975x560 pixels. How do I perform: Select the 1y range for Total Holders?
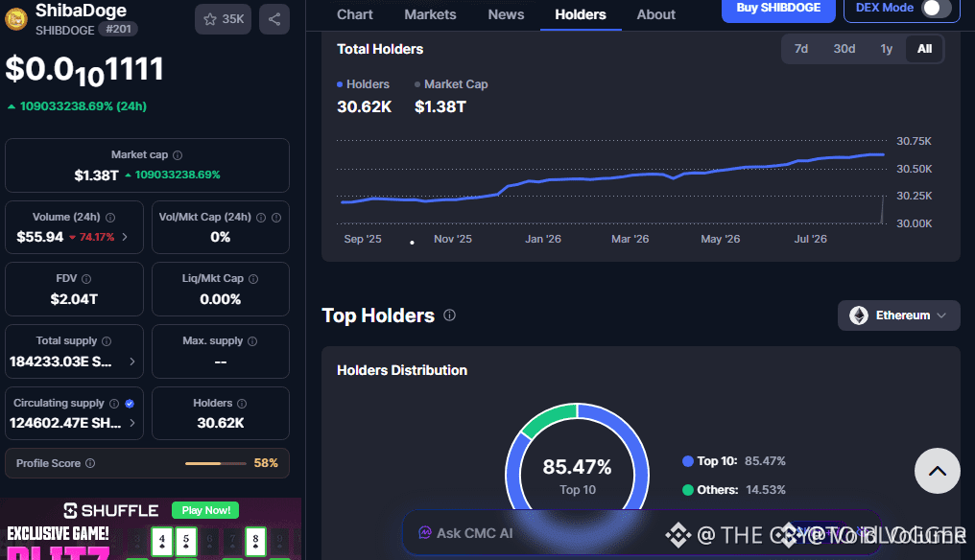click(886, 49)
